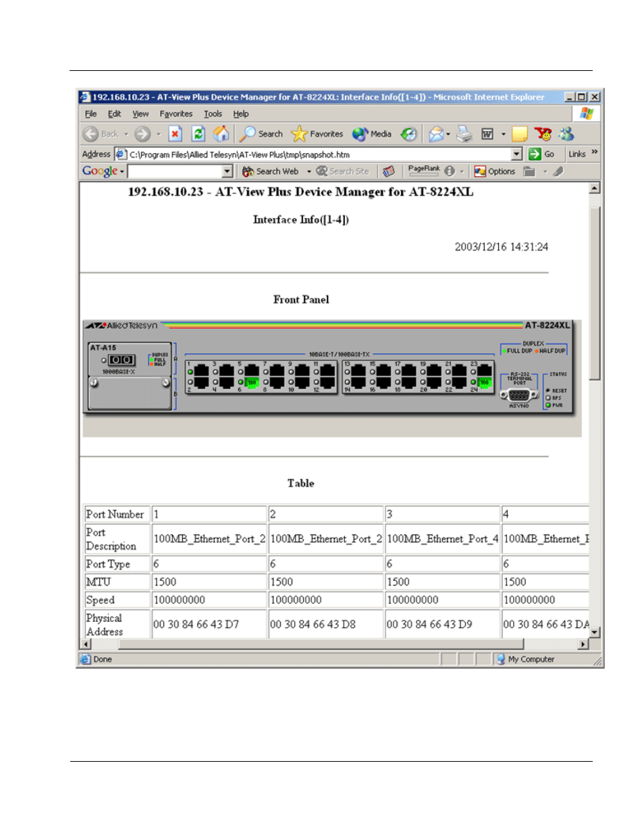Open the Tools menu
The image size is (644, 834).
pos(213,113)
